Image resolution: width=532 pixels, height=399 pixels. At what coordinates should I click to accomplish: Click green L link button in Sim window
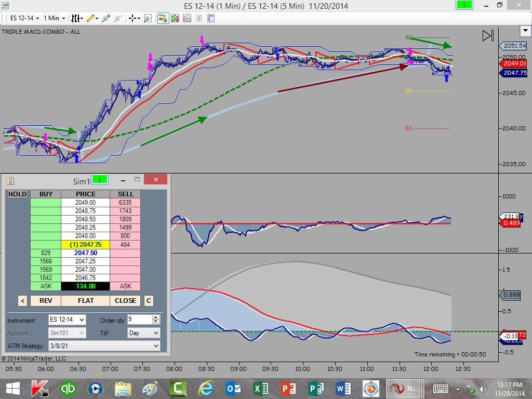[100, 179]
